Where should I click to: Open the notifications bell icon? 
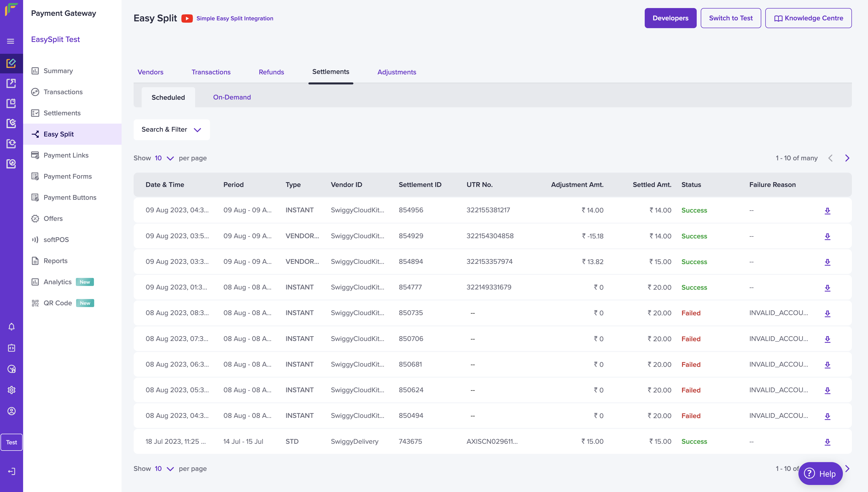point(12,327)
